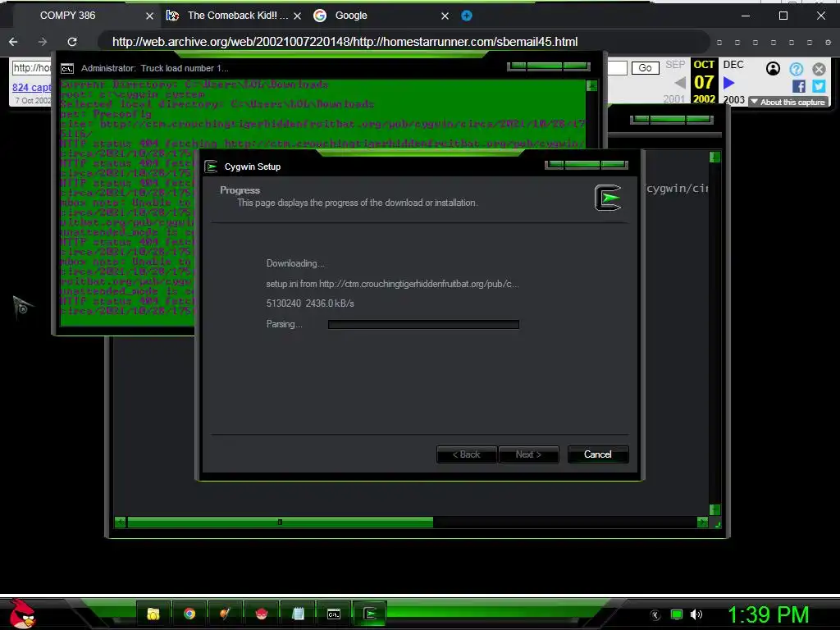
Task: Go to next capture blue arrow
Action: 729,83
